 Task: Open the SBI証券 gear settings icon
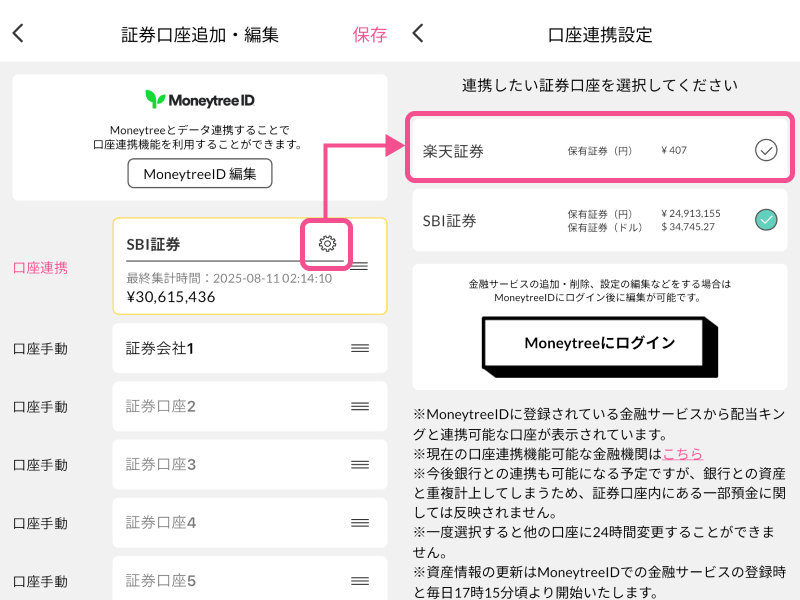(327, 244)
